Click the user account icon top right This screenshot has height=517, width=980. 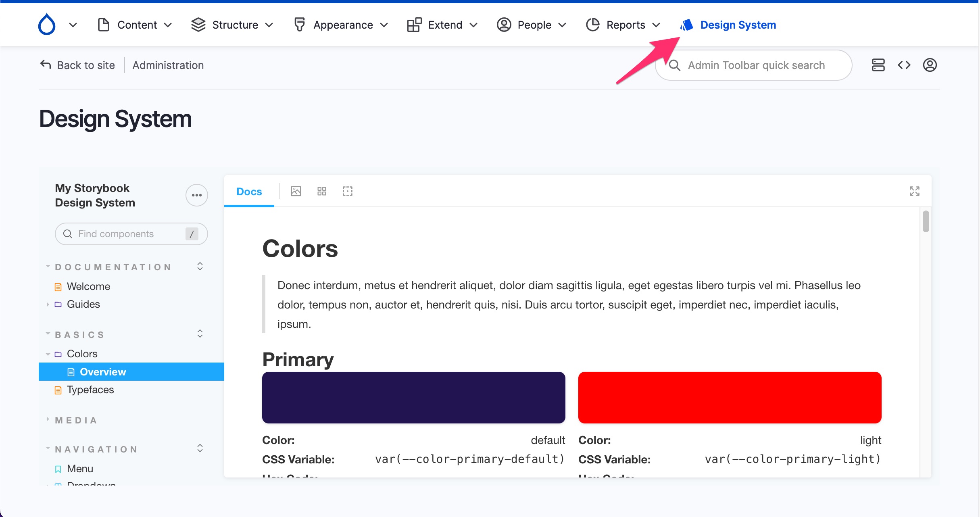(930, 65)
